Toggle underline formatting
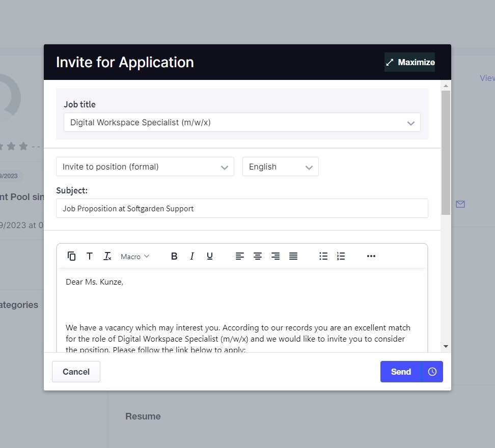Screen dimensions: 495x448 click(x=210, y=256)
